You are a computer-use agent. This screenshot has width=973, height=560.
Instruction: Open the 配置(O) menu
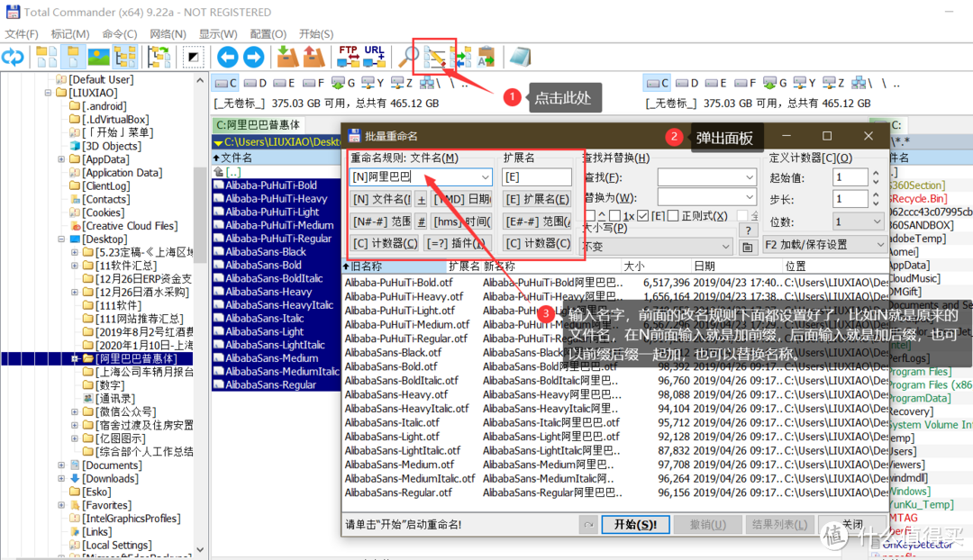tap(268, 34)
